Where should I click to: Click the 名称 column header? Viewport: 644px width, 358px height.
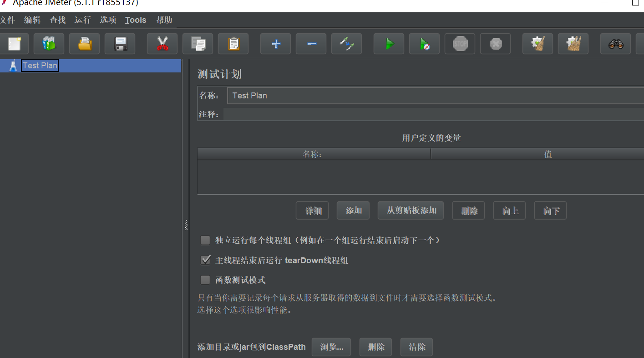coord(314,154)
